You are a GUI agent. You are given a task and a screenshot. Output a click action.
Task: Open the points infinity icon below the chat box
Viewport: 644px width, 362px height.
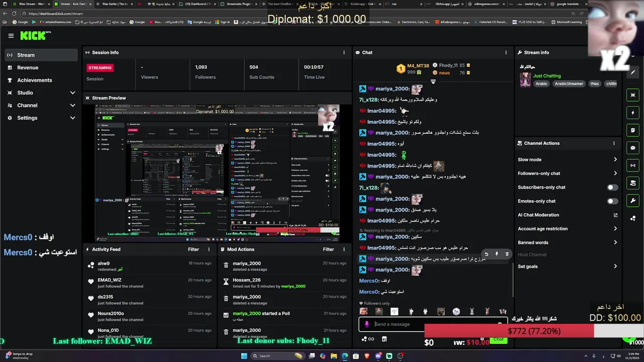[368, 339]
